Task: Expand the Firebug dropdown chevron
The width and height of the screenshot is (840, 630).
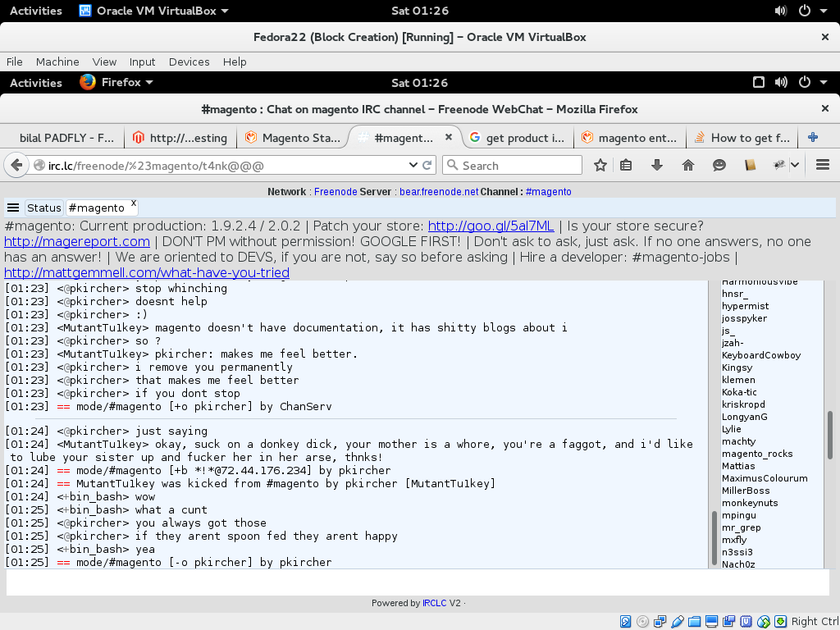Action: (x=795, y=165)
